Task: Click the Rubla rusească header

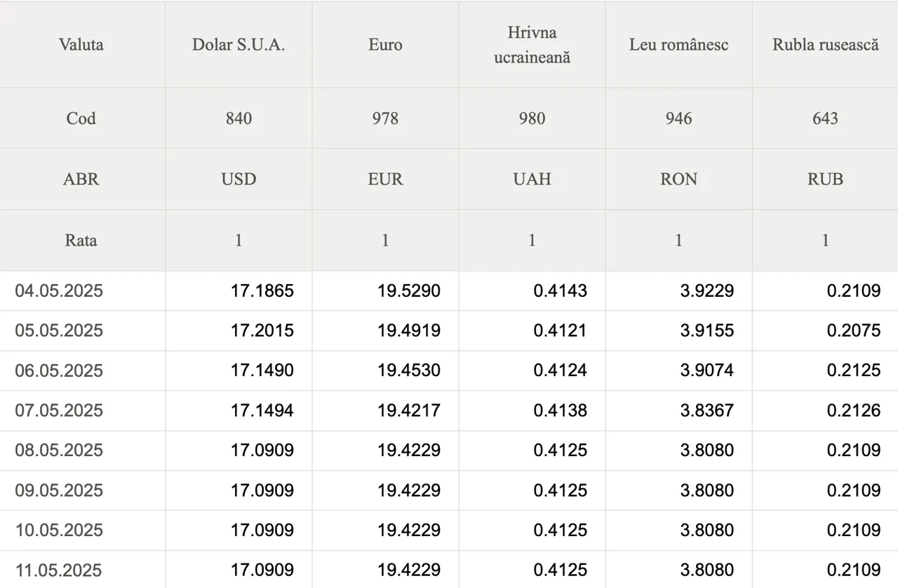Action: [x=825, y=45]
